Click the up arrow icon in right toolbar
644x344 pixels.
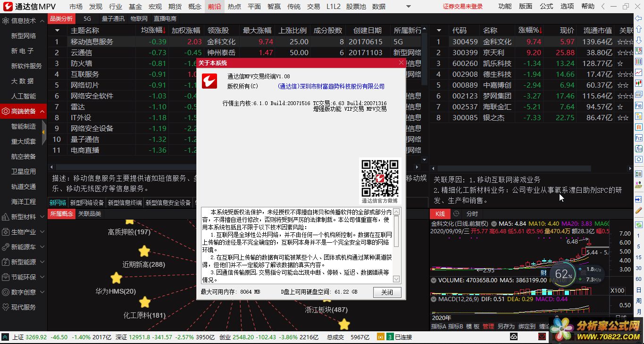[x=639, y=29]
